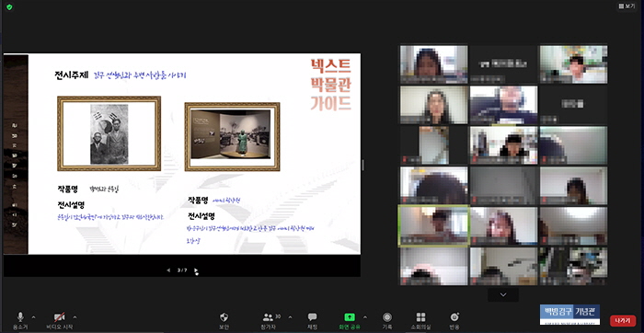This screenshot has height=333, width=644.
Task: Leave the meeting with 나가기
Action: point(623,320)
